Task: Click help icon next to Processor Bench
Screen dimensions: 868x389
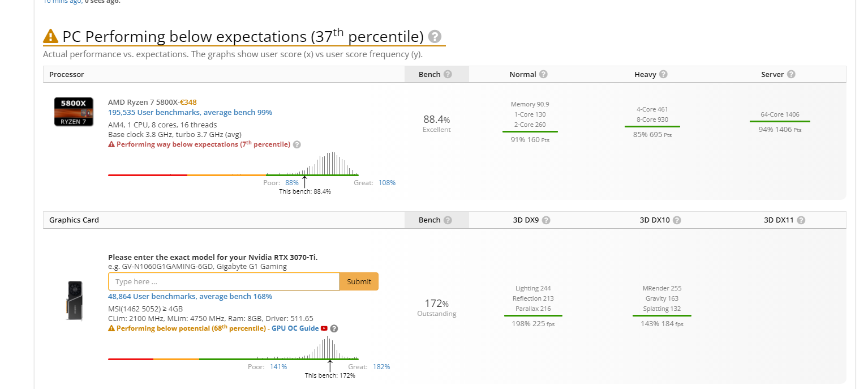Action: (448, 75)
